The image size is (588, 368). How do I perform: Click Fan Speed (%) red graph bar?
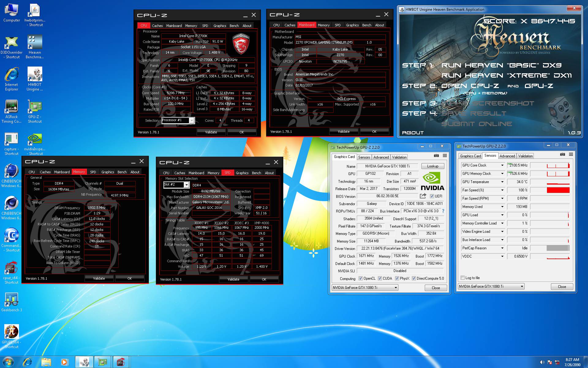point(558,190)
